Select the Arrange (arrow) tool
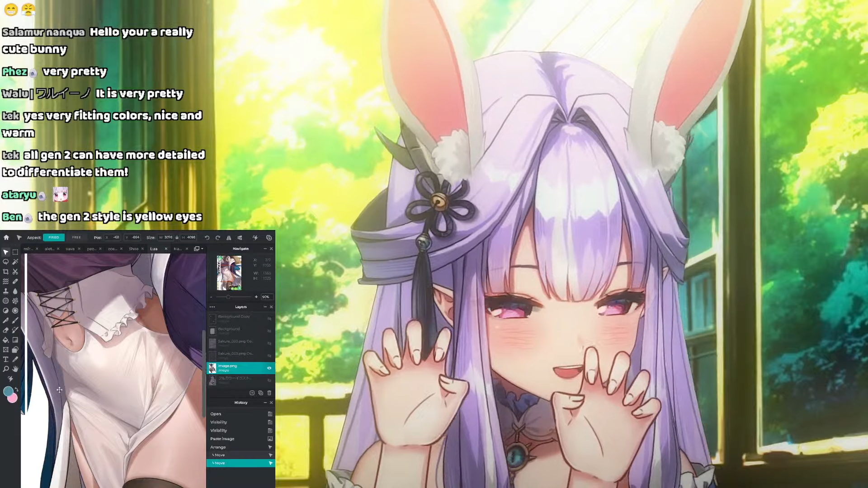Image resolution: width=868 pixels, height=488 pixels. 5,252
